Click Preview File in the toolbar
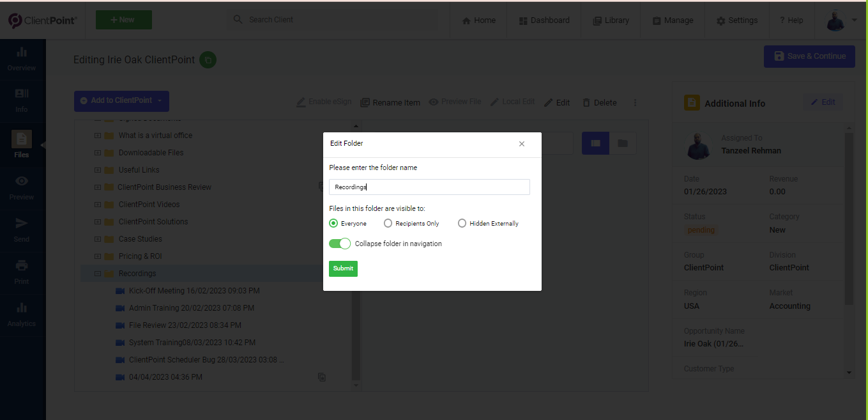 [455, 102]
